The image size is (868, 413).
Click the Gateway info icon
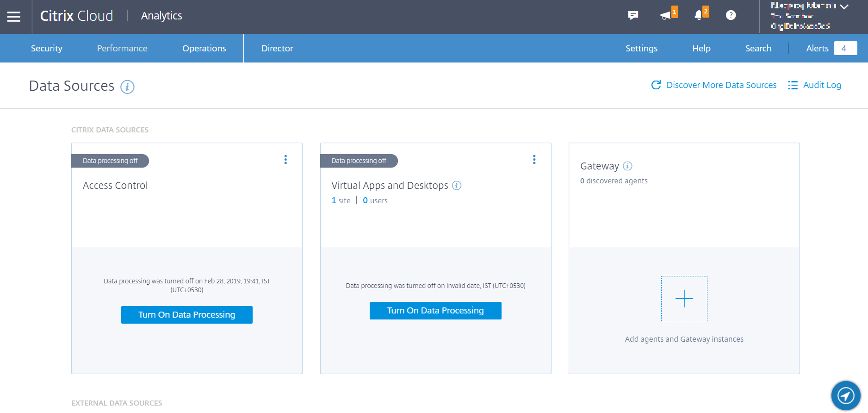(627, 166)
